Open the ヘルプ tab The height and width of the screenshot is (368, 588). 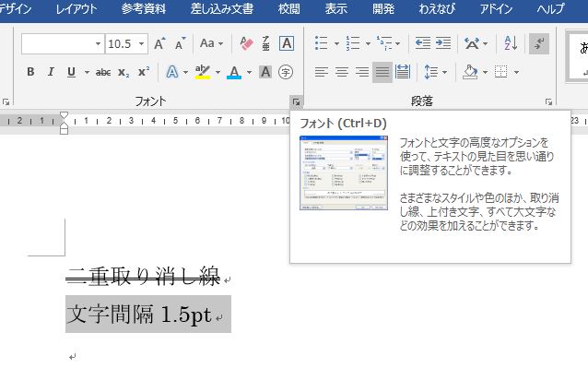point(550,8)
